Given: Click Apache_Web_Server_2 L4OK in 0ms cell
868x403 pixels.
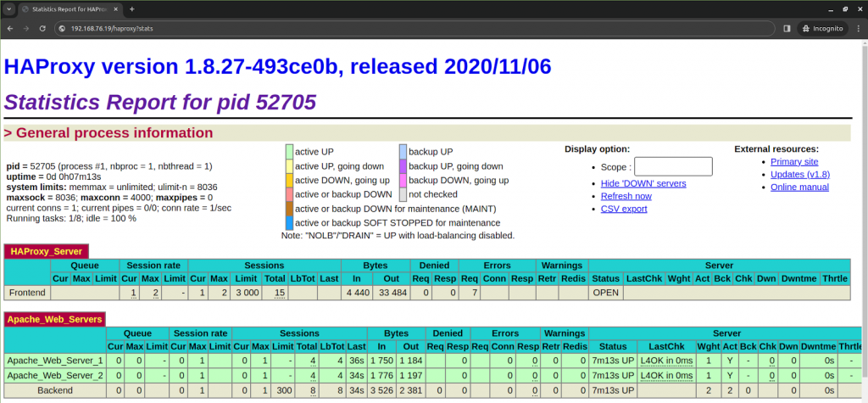Looking at the screenshot, I should point(666,375).
